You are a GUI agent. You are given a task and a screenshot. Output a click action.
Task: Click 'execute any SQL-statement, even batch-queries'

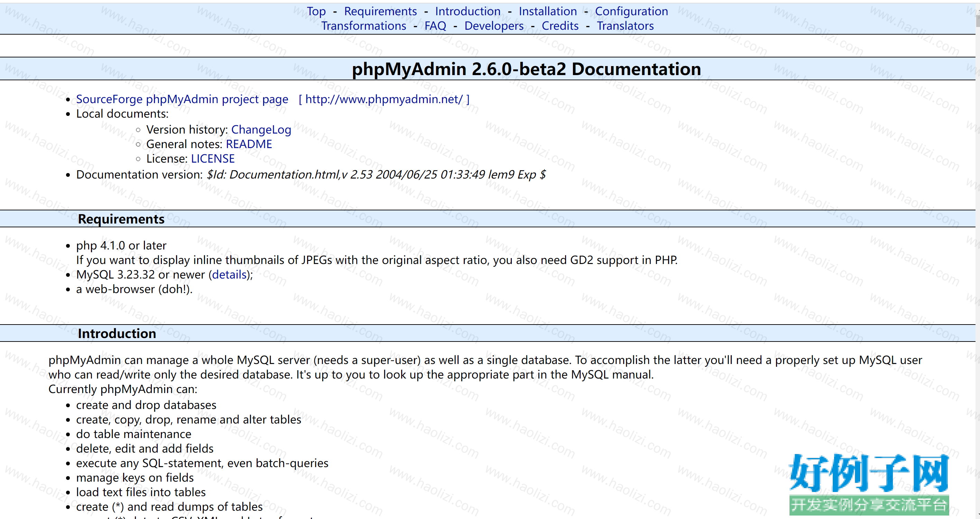[x=202, y=463]
